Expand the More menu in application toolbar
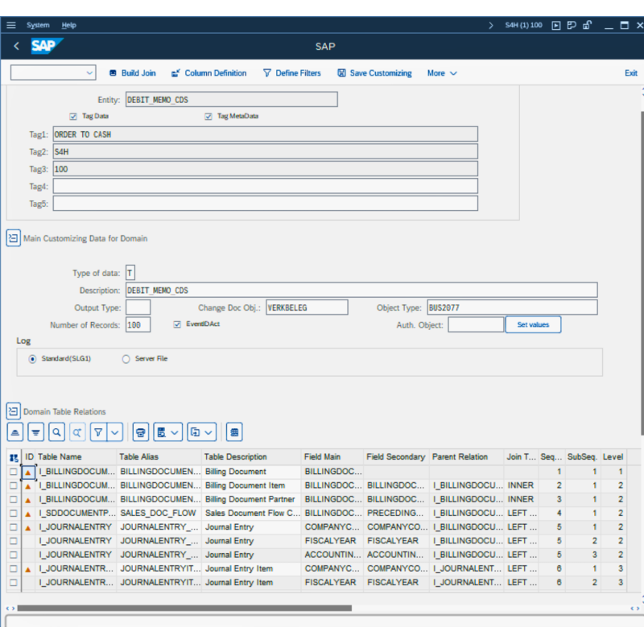The height and width of the screenshot is (644, 644). click(x=442, y=73)
